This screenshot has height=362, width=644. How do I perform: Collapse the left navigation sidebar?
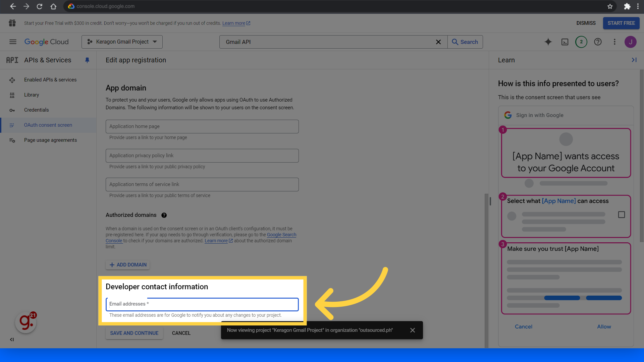[x=12, y=340]
